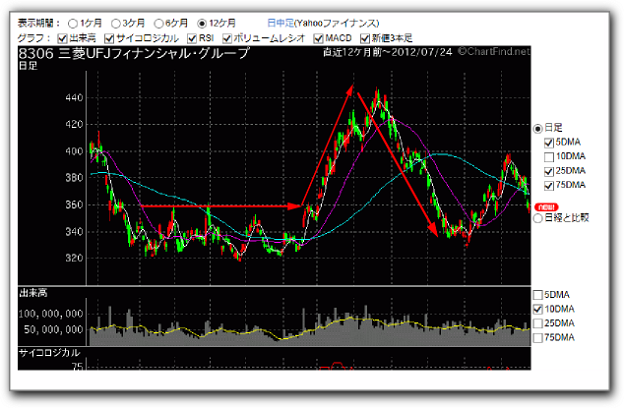Click the 440 price axis label

(74, 98)
